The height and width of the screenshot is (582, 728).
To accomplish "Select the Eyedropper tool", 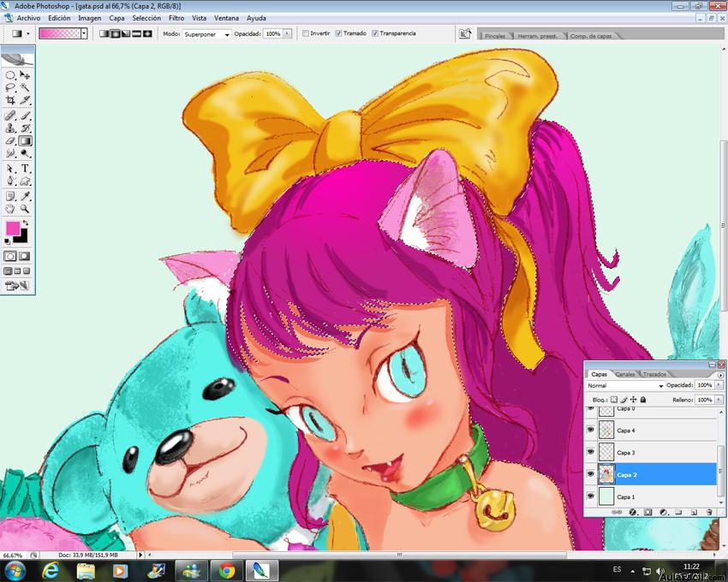I will 25,196.
